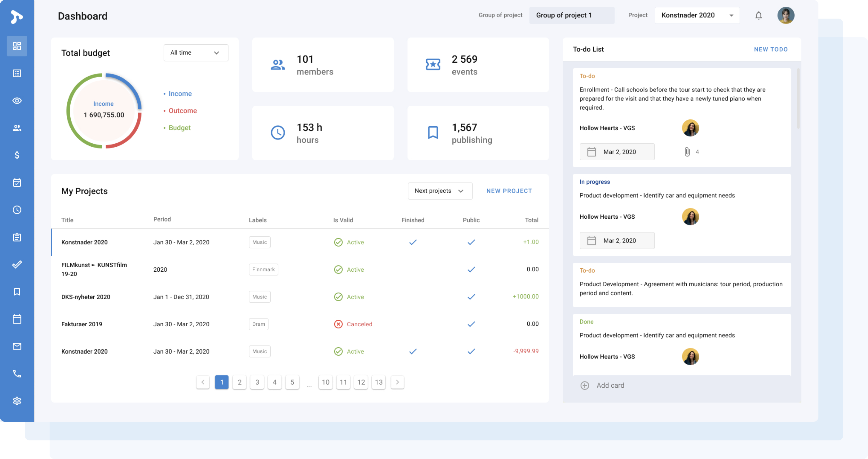The width and height of the screenshot is (868, 459).
Task: Open the dollar finance icon in sidebar
Action: [x=17, y=155]
